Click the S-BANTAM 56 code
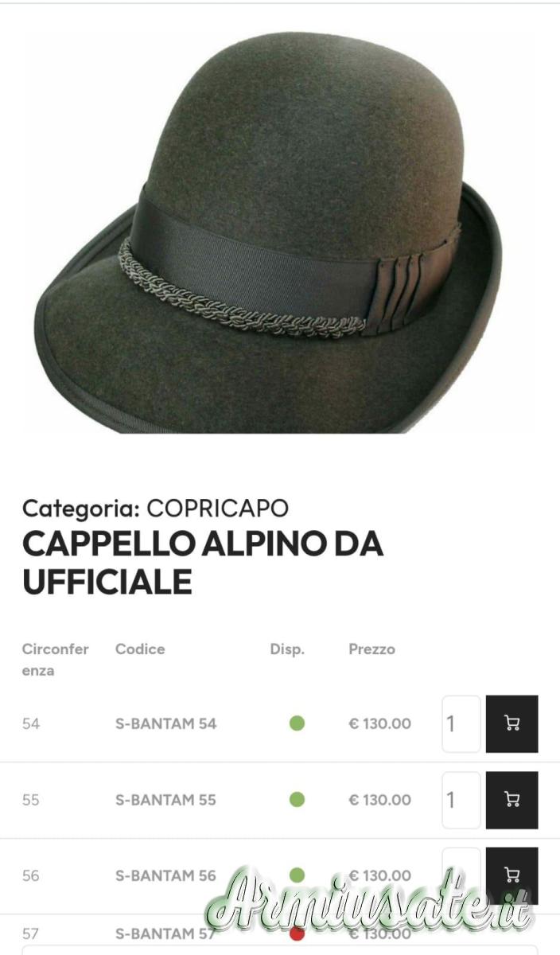The image size is (560, 955). (x=165, y=875)
